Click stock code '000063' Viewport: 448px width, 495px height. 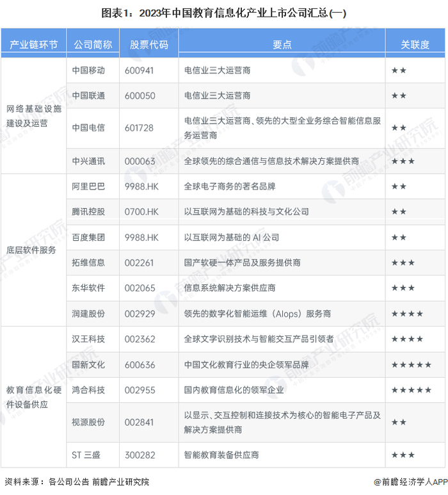[x=140, y=161]
